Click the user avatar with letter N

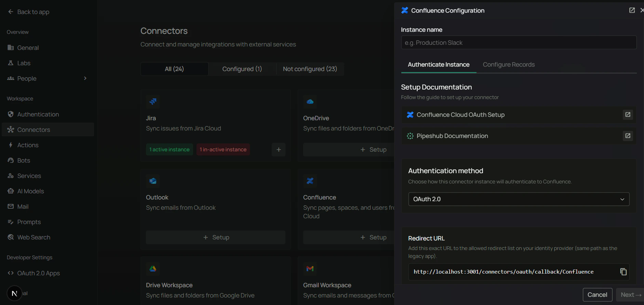pos(14,293)
